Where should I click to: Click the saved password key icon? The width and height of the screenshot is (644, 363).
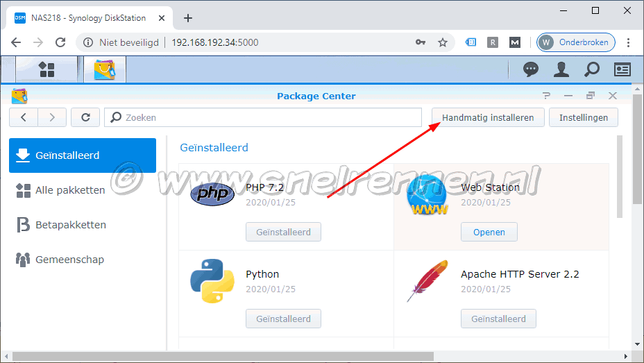[x=420, y=42]
